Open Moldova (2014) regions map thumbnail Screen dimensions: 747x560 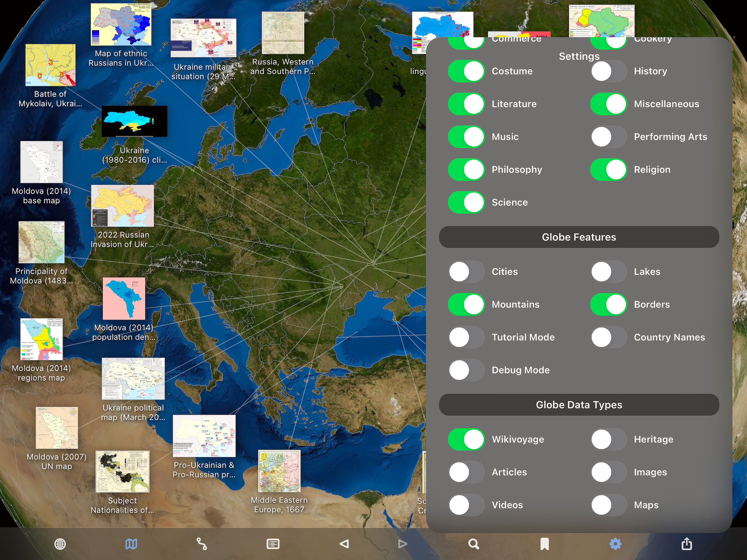[42, 339]
